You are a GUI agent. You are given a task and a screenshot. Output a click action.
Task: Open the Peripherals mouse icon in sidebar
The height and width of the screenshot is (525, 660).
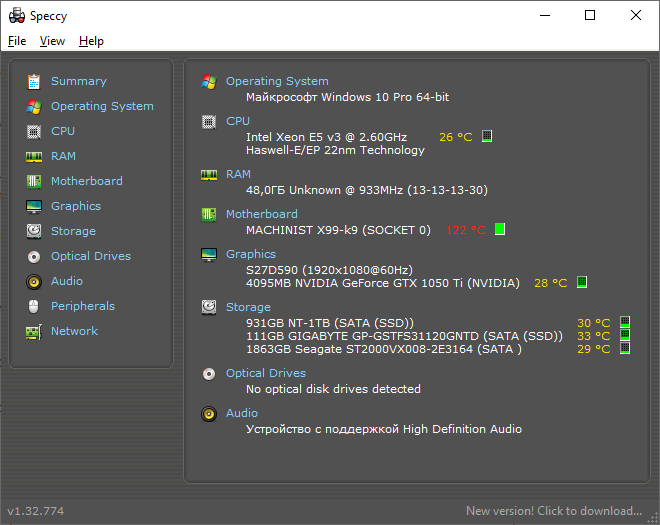click(x=34, y=306)
